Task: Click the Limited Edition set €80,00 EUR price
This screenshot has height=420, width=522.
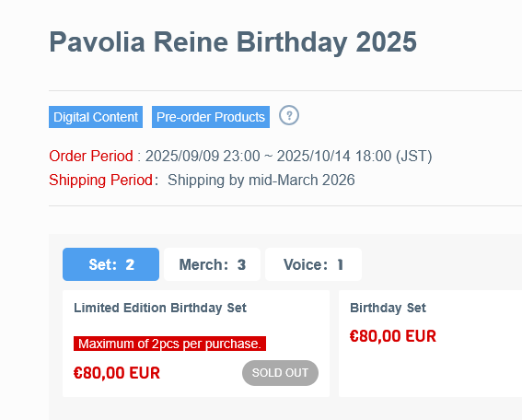Action: 117,373
